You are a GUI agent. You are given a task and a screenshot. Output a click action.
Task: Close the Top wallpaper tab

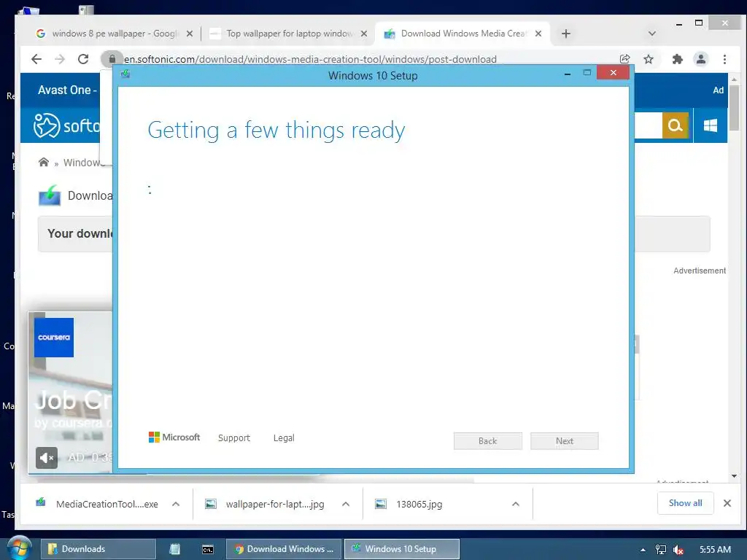[364, 34]
